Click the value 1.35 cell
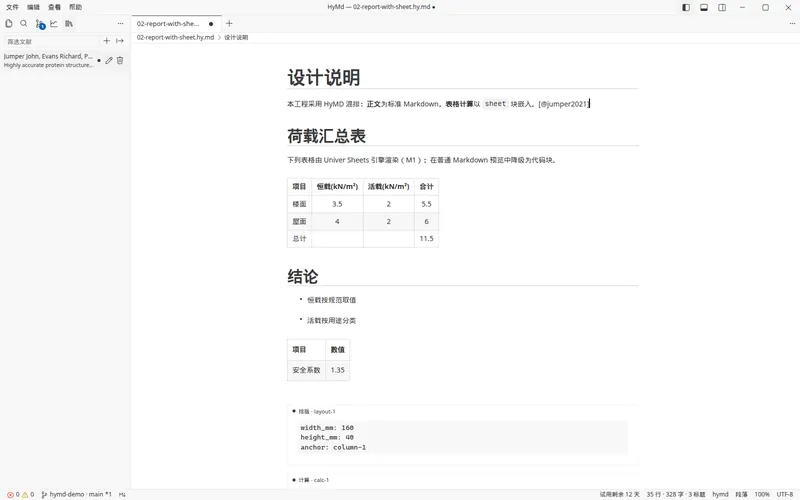The image size is (800, 500). 337,370
